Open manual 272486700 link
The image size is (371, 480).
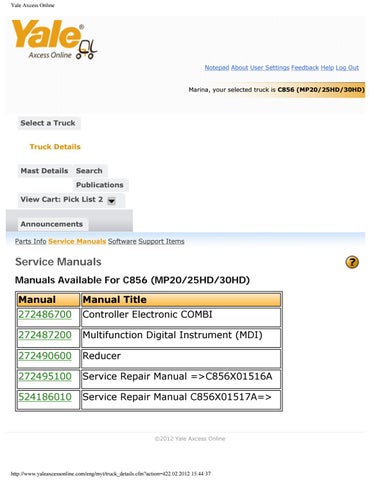point(45,314)
